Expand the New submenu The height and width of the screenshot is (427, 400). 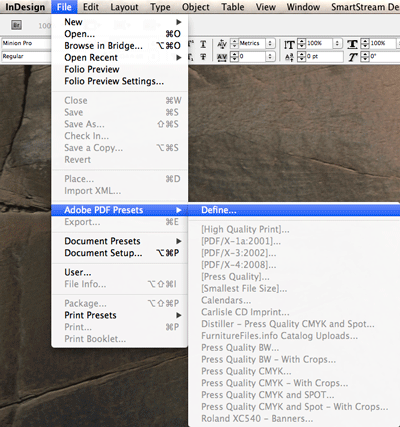click(x=120, y=22)
